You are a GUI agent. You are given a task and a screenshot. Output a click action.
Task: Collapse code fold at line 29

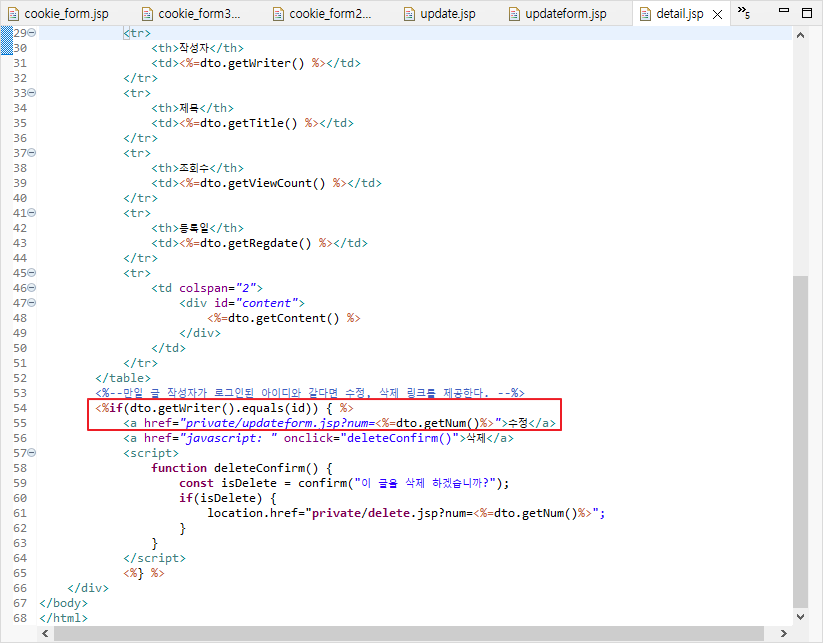coord(31,33)
